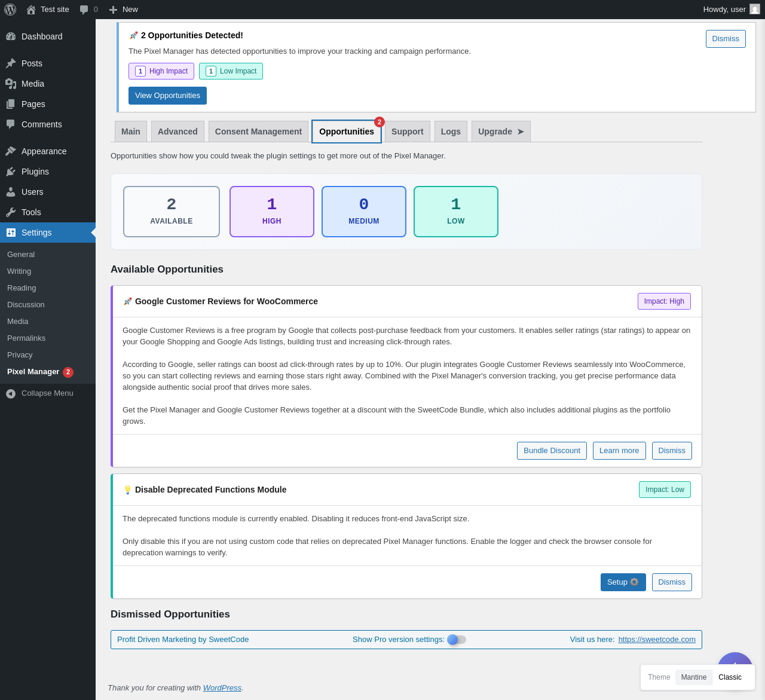This screenshot has width=765, height=700.
Task: Open General settings submenu item
Action: [x=21, y=255]
